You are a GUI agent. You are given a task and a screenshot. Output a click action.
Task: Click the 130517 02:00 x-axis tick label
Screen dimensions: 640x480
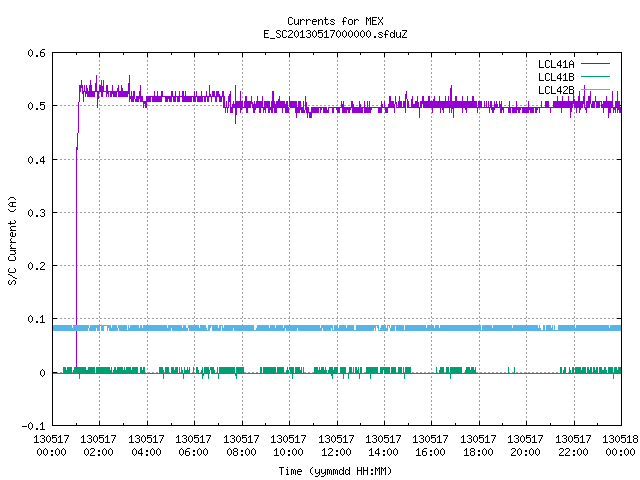tap(98, 446)
